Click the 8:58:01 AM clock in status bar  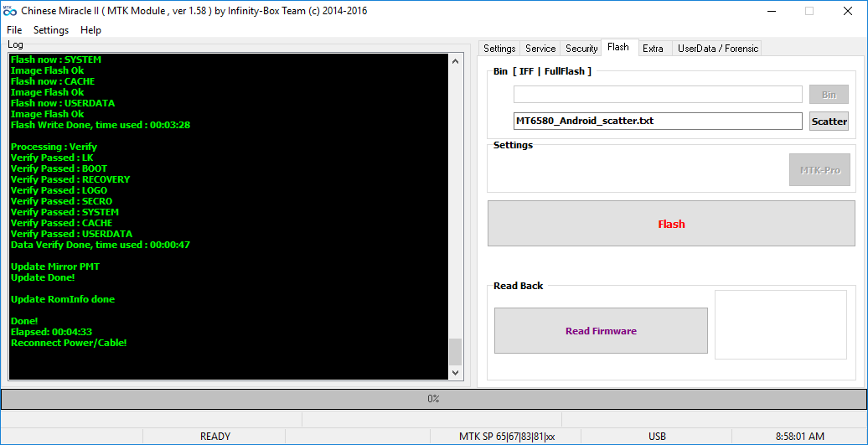800,436
